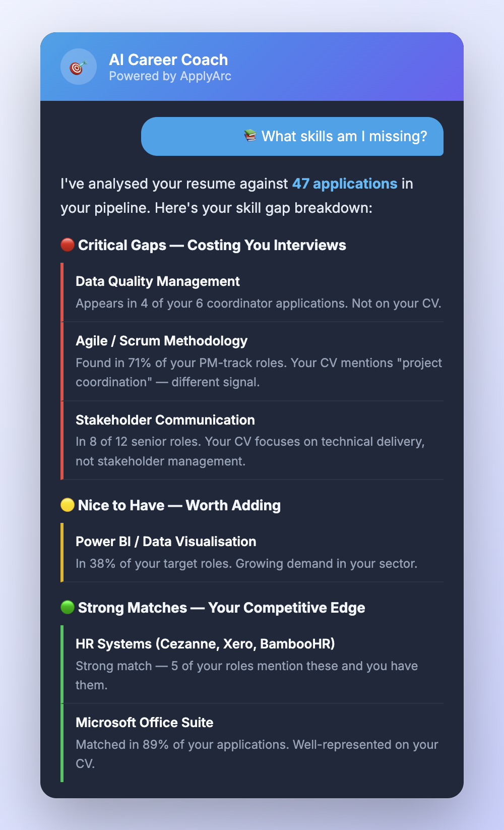Select the Data Quality Management skill description
504x830 pixels.
coord(258,303)
